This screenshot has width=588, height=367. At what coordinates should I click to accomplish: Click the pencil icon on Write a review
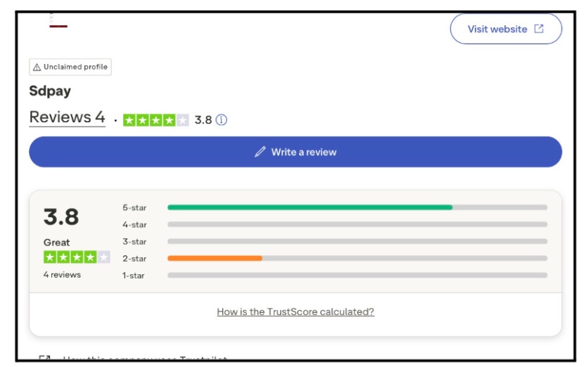pyautogui.click(x=260, y=152)
